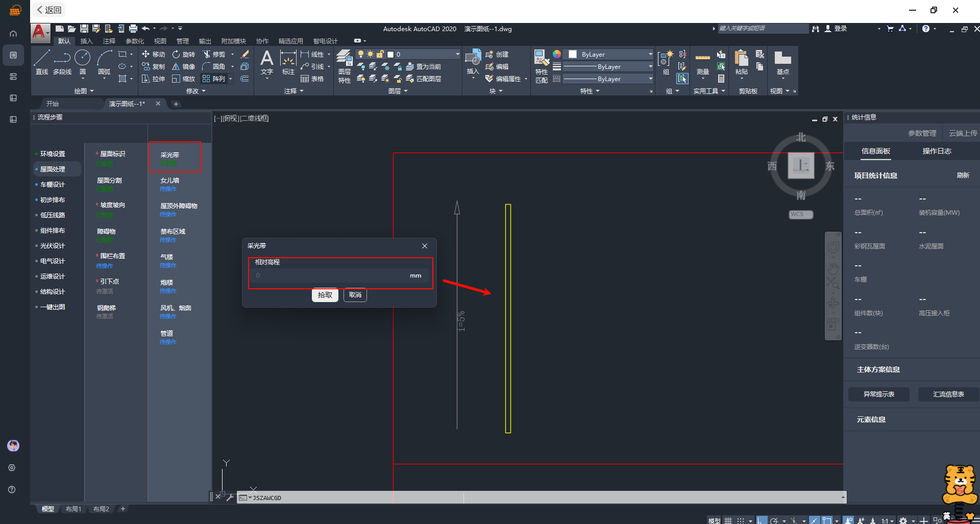Toggle ortho mode in the status bar
Viewport: 980px width, 524px height.
[x=762, y=520]
